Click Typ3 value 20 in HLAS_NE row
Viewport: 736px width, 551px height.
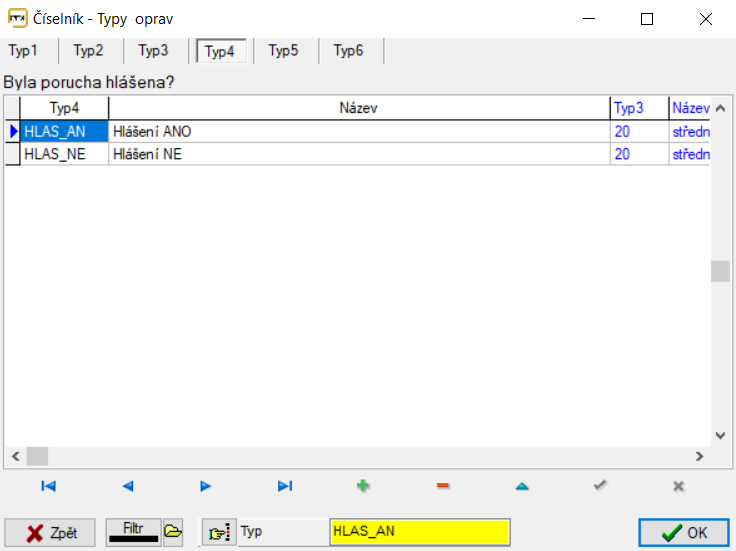coord(639,154)
